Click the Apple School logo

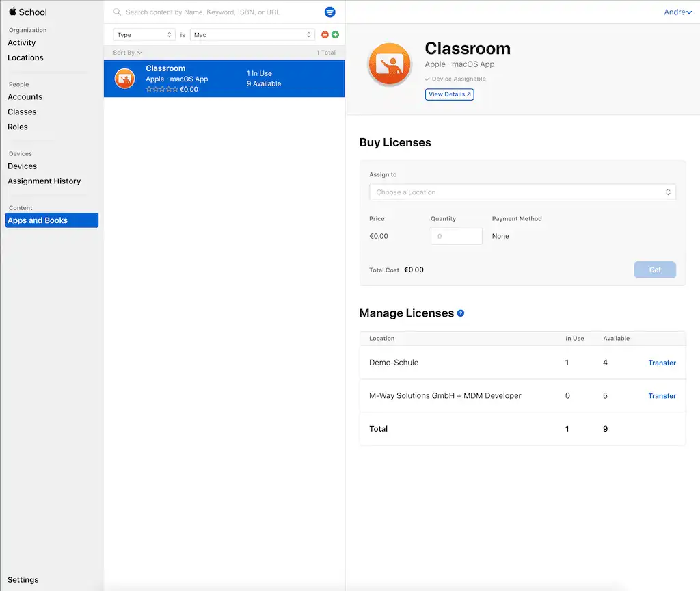27,12
